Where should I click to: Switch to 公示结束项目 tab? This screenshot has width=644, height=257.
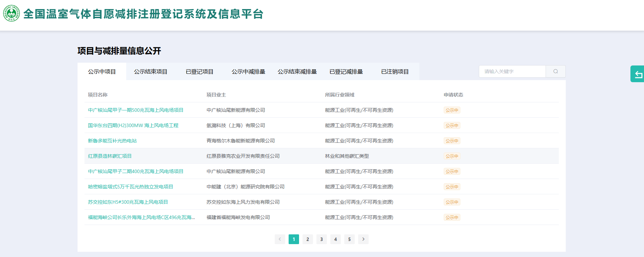(x=151, y=71)
